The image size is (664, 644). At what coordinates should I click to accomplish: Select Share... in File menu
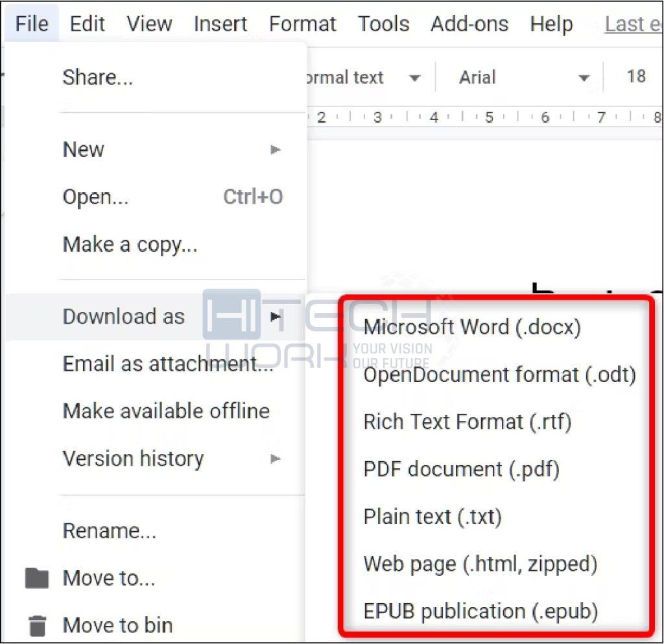[x=156, y=77]
